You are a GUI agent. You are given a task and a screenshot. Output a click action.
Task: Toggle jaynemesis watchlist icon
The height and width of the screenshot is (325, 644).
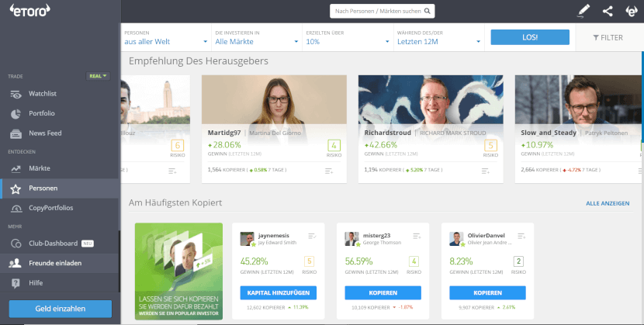312,236
